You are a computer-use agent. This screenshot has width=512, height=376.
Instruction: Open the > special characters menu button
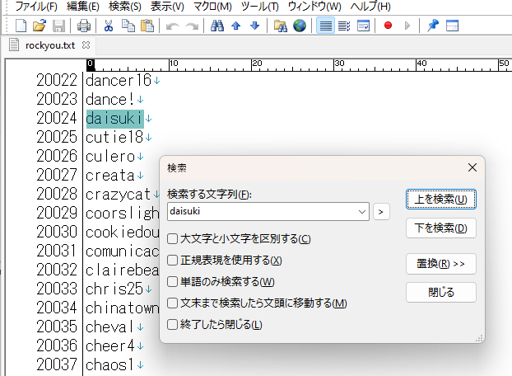tap(381, 211)
